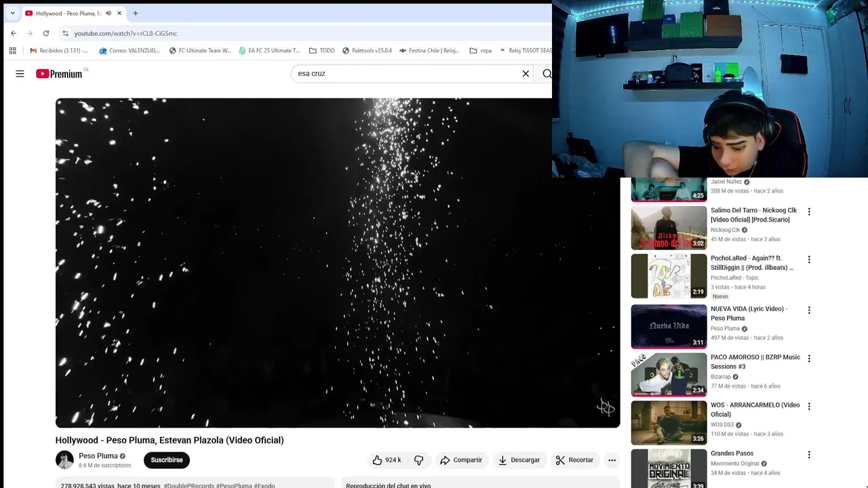
Task: Open the Paletools v25.0.4 bookmark
Action: (x=367, y=50)
